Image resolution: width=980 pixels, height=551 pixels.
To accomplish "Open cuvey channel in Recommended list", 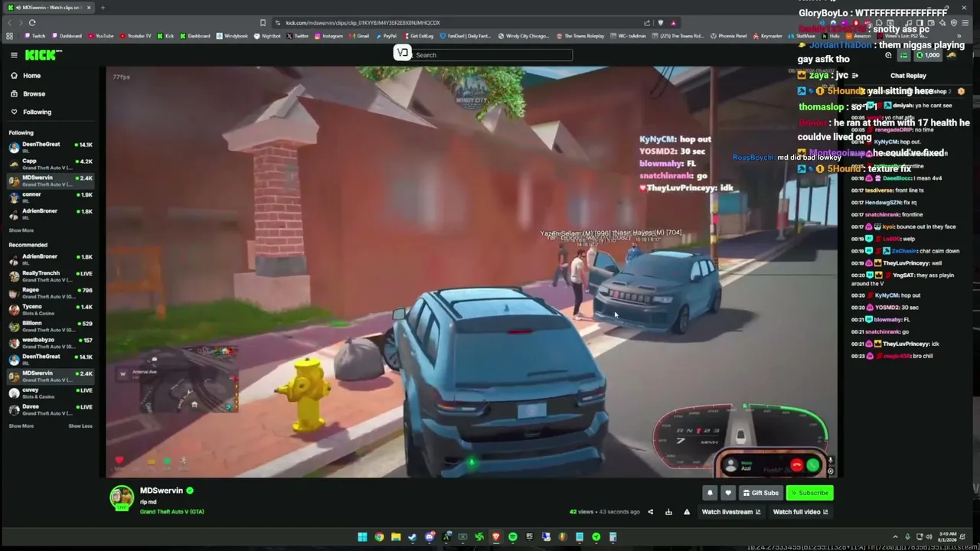I will click(x=51, y=393).
